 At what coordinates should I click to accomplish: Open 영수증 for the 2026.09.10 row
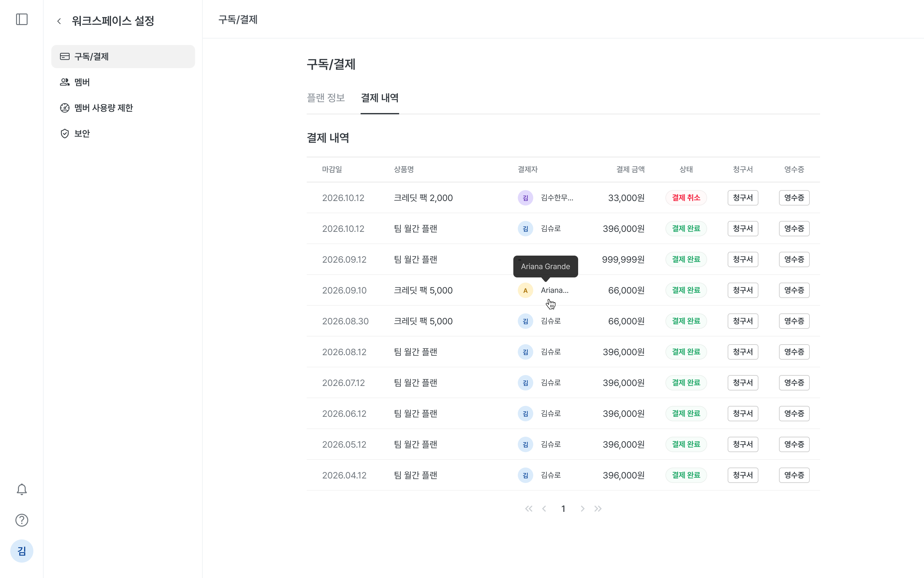[x=794, y=290]
